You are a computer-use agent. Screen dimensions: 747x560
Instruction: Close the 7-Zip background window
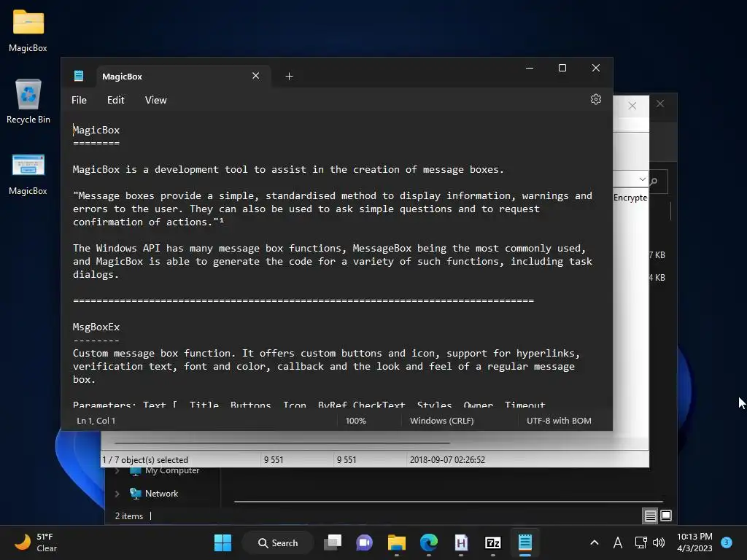(x=632, y=106)
